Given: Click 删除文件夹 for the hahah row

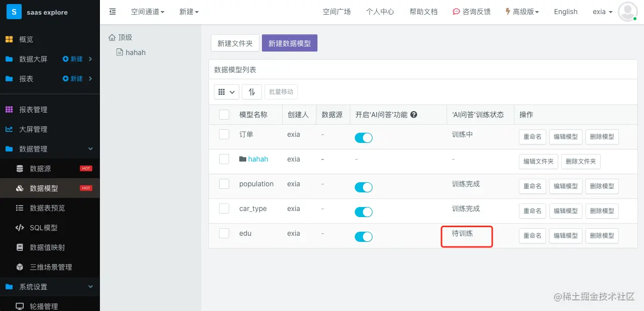Looking at the screenshot, I should [x=581, y=162].
